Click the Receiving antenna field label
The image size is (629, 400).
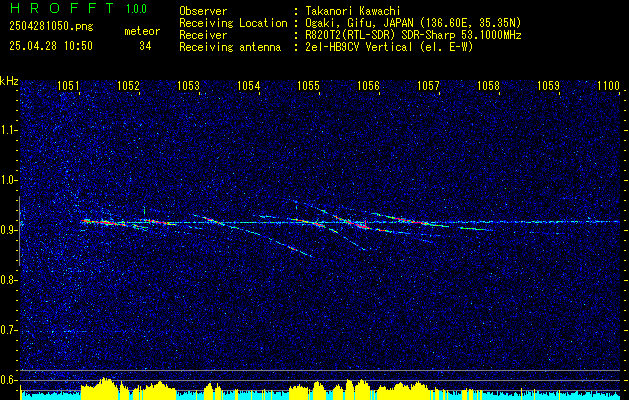click(230, 47)
